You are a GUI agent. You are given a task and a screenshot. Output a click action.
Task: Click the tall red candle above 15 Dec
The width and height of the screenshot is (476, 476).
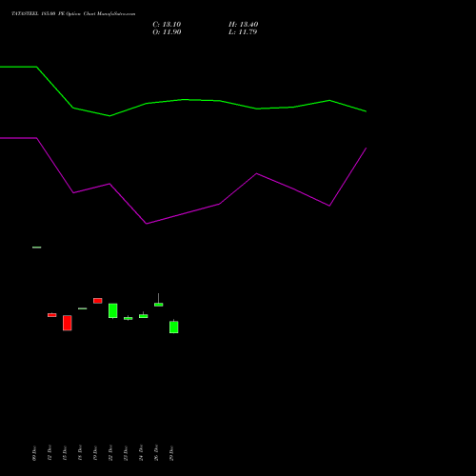point(68,323)
